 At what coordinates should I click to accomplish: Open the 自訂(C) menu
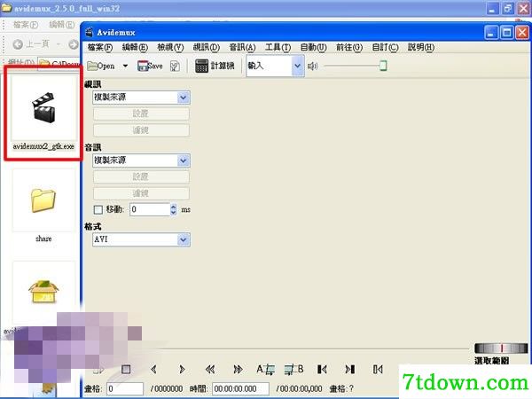pos(385,47)
